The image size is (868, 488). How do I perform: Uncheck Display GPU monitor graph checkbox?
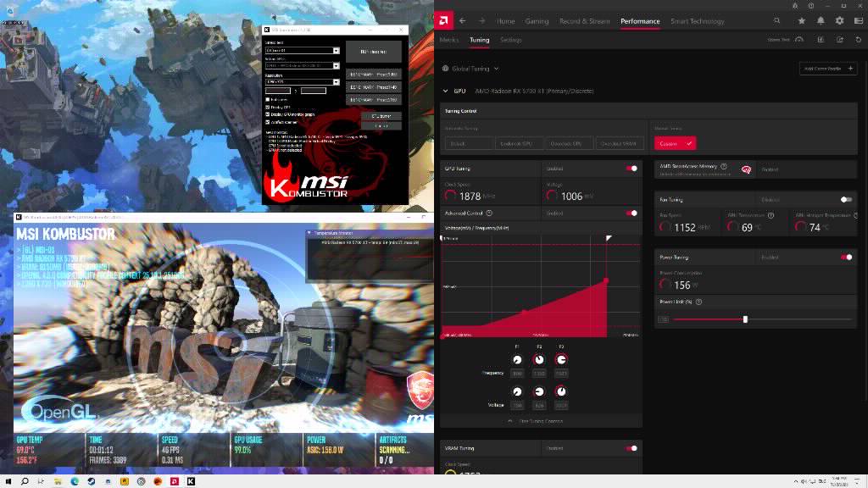[x=267, y=114]
